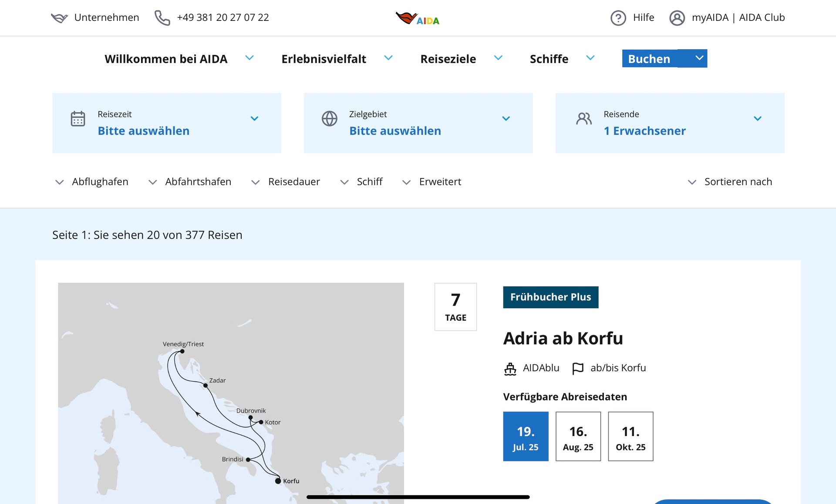Viewport: 836px width, 504px height.
Task: Click the 'Korfu' map label
Action: [291, 481]
